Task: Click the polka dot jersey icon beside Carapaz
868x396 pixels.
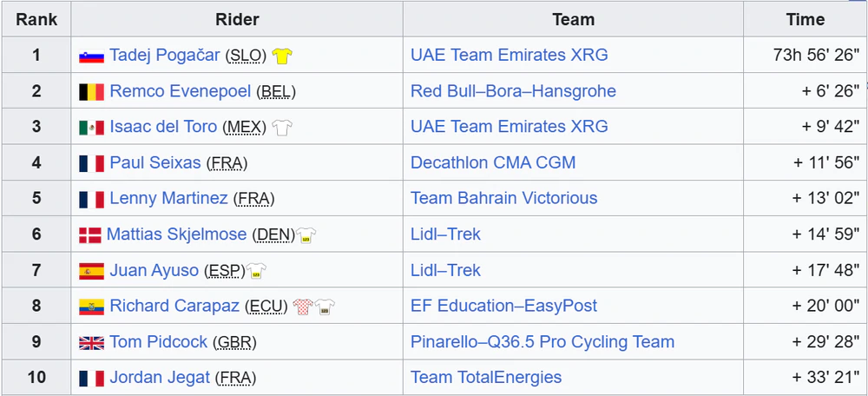Action: pyautogui.click(x=303, y=307)
